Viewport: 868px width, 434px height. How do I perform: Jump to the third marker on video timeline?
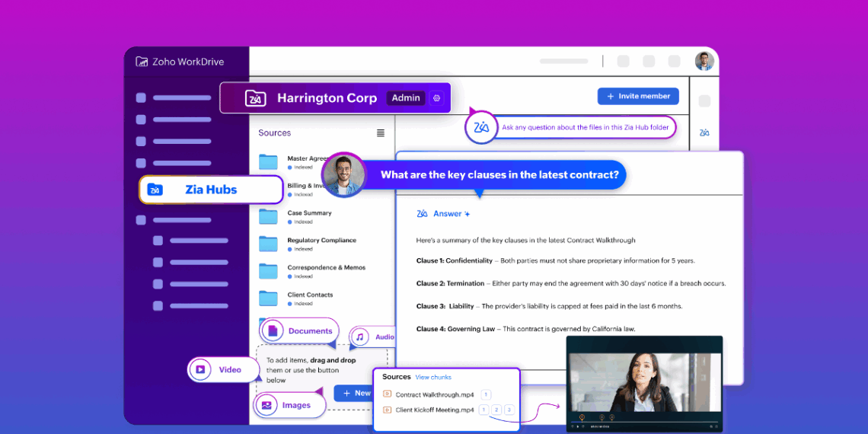click(611, 417)
